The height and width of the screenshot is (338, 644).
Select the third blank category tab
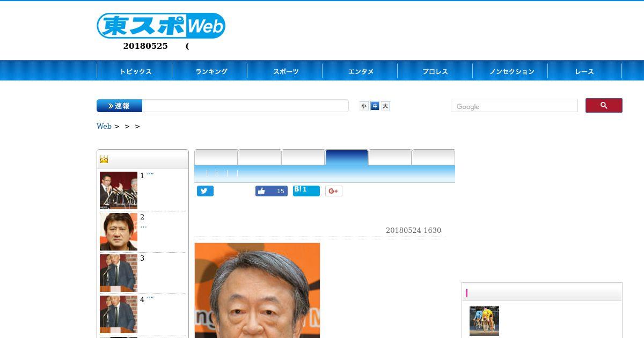[303, 157]
